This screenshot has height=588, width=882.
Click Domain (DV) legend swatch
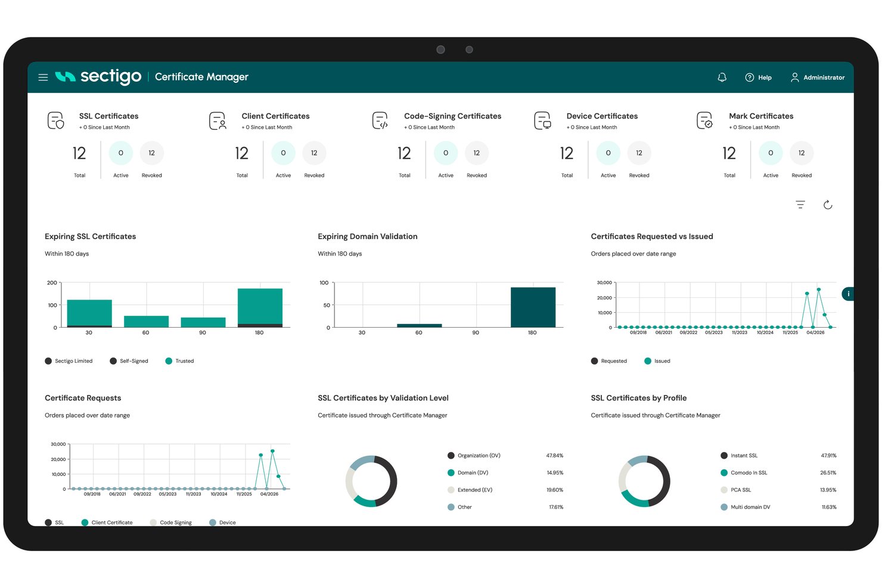point(451,473)
